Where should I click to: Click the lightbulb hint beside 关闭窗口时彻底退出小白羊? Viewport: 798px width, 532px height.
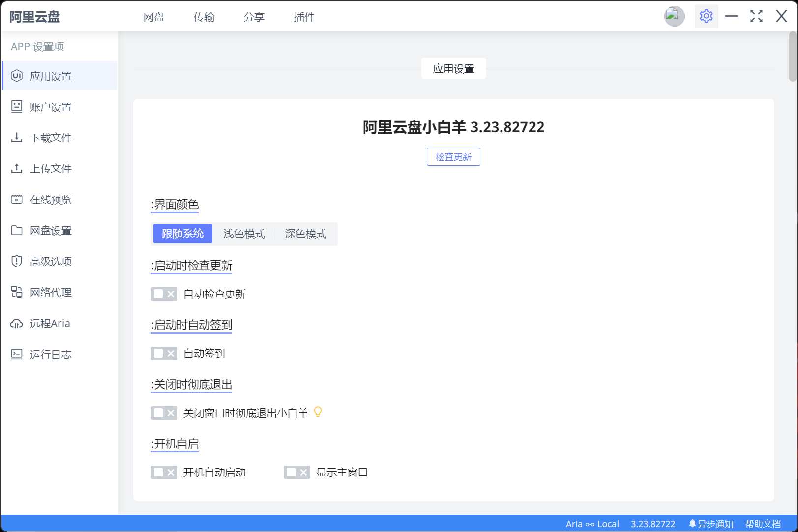tap(318, 412)
